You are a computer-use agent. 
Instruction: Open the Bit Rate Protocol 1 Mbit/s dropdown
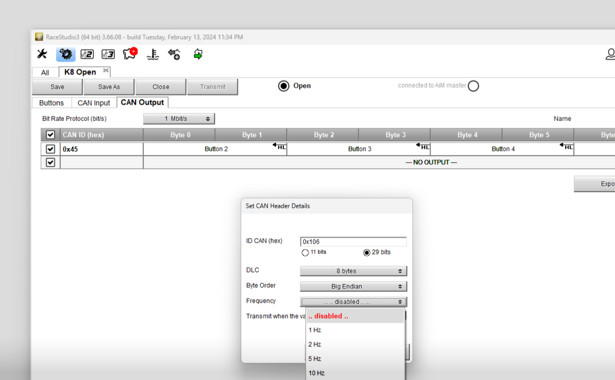click(179, 118)
